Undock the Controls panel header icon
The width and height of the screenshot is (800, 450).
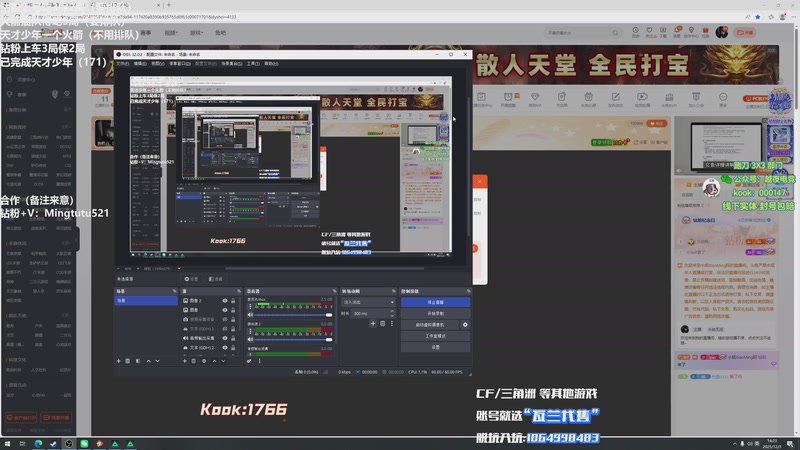pos(468,291)
